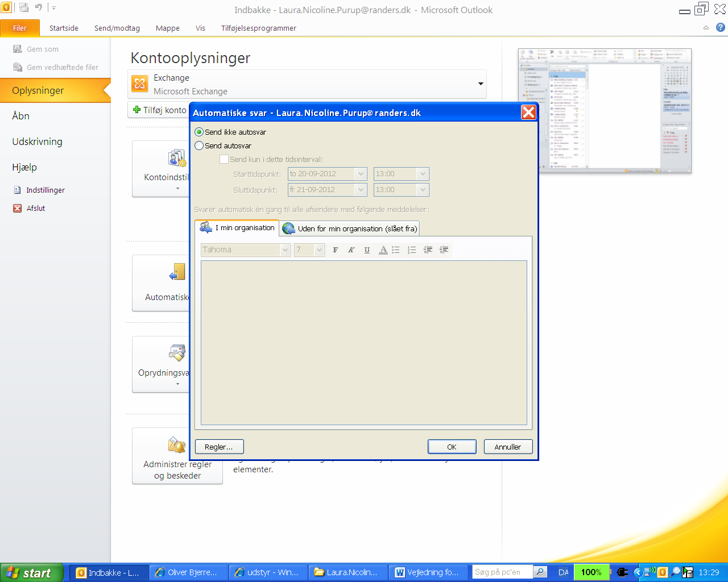Click the search magnifier icon in taskbar

[x=540, y=572]
